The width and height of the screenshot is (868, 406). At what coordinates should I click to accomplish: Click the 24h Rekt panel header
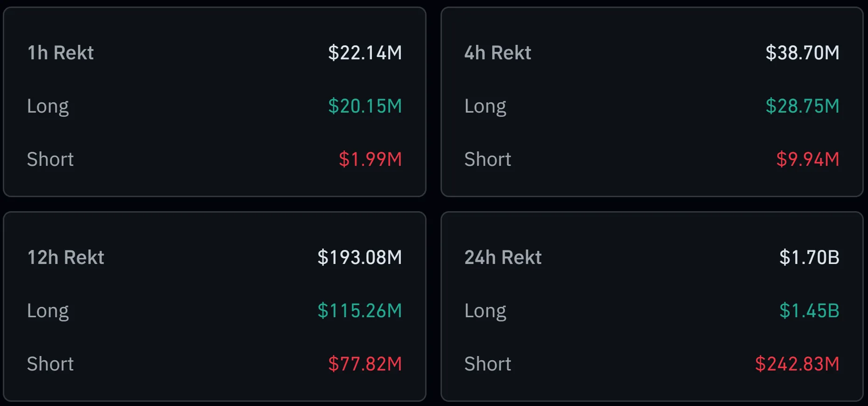click(x=503, y=257)
